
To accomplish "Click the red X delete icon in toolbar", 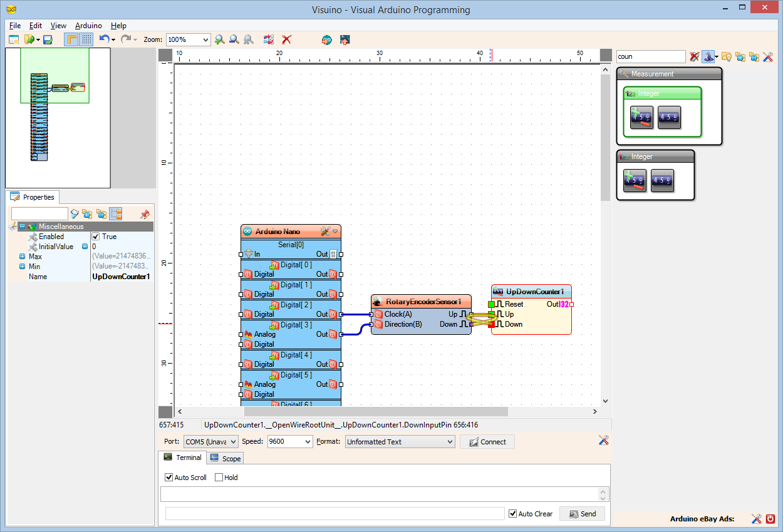I will pos(287,39).
